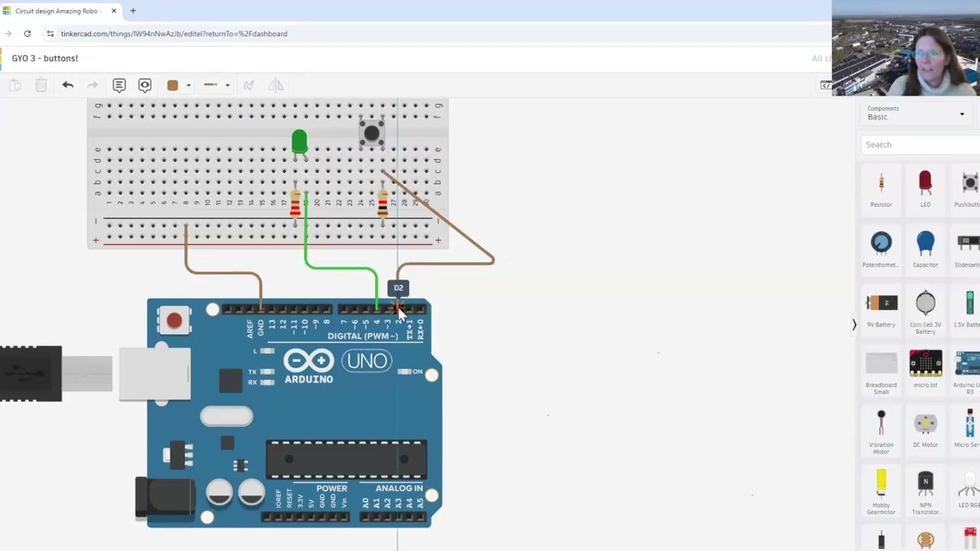Image resolution: width=980 pixels, height=551 pixels.
Task: Select the Vibration Motor component
Action: click(x=881, y=432)
